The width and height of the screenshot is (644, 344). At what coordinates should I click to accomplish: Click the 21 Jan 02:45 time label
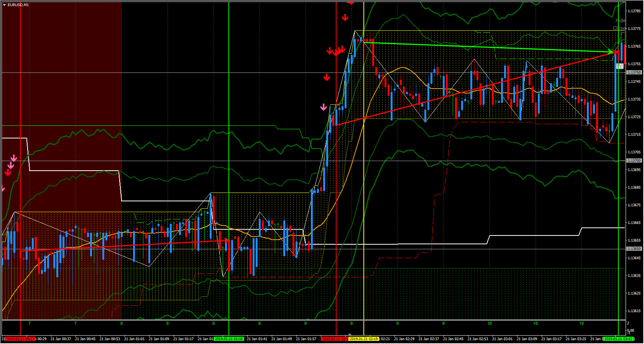click(x=453, y=339)
